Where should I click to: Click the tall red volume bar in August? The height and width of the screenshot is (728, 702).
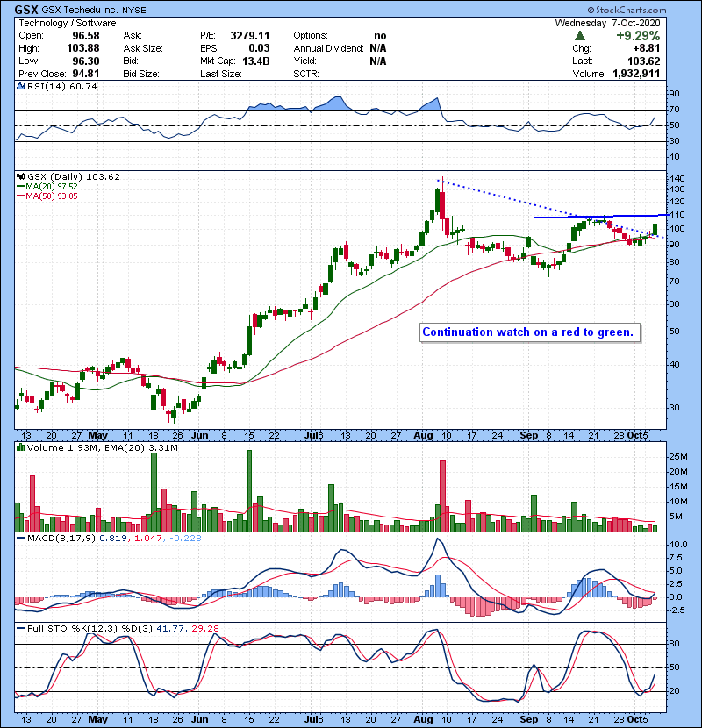point(442,496)
